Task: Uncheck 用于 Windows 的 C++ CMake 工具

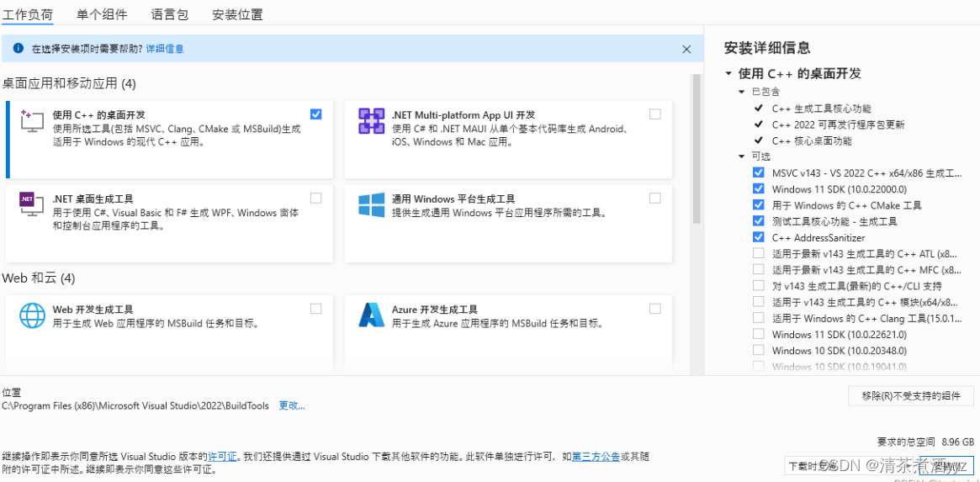Action: [x=758, y=204]
